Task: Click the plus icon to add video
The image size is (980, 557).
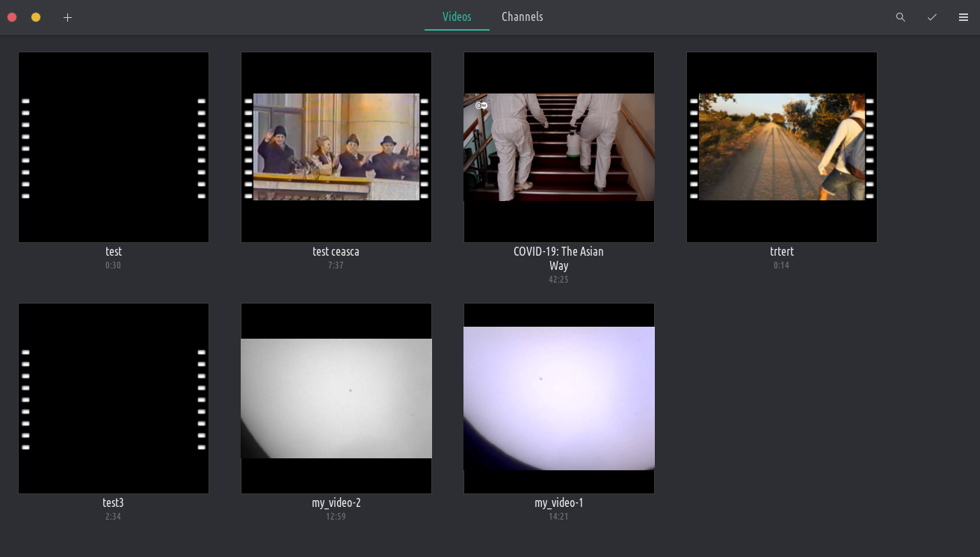Action: click(x=67, y=17)
